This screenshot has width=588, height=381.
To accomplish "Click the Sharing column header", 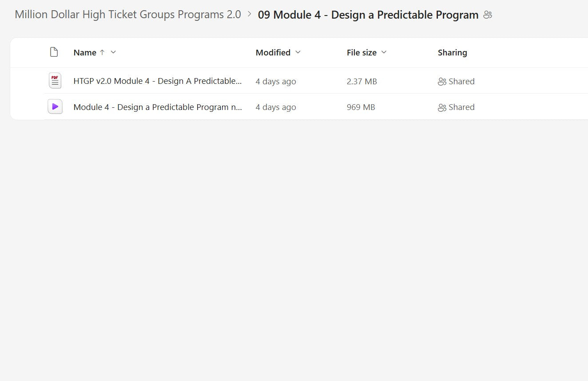I will tap(452, 52).
